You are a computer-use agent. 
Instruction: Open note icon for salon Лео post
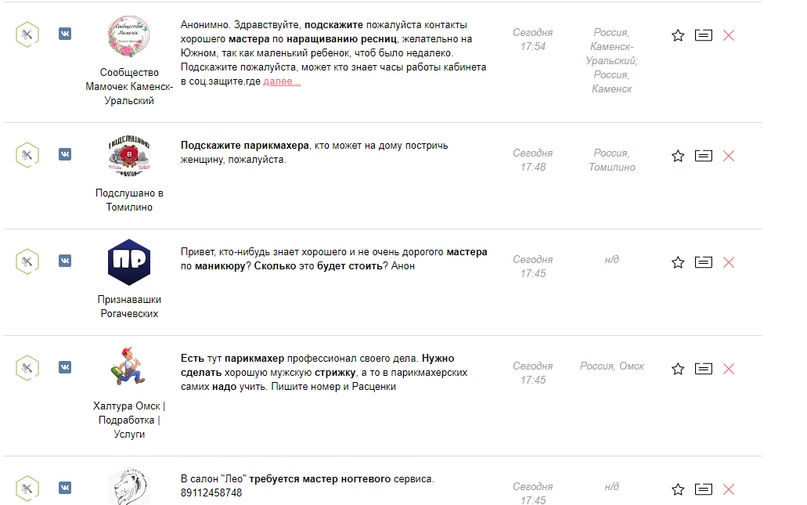pos(704,490)
